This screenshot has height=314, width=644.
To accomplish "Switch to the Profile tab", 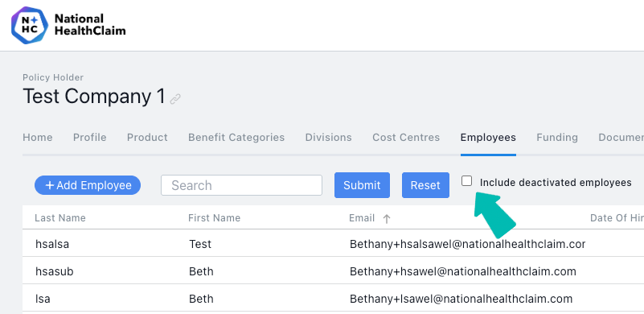I will pos(89,138).
